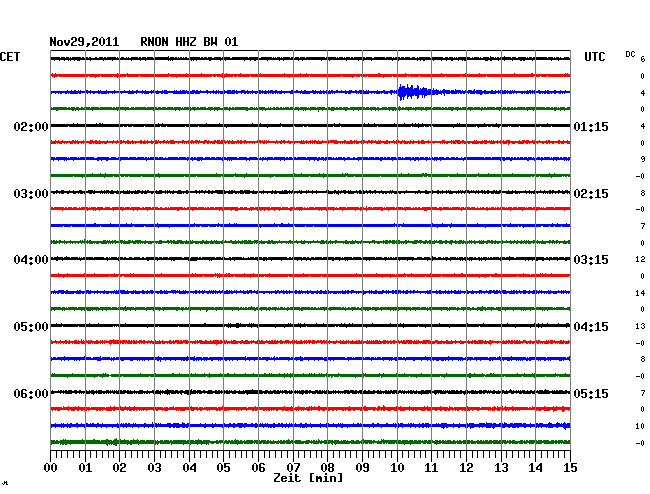Click the DC column header
650x494 pixels.
(630, 54)
